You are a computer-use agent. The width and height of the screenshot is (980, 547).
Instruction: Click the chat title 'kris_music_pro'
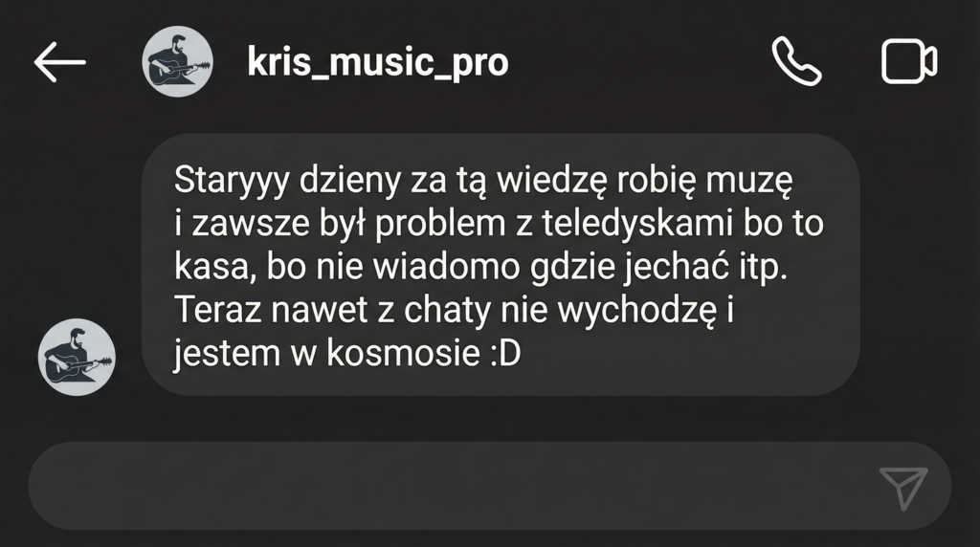pyautogui.click(x=377, y=62)
